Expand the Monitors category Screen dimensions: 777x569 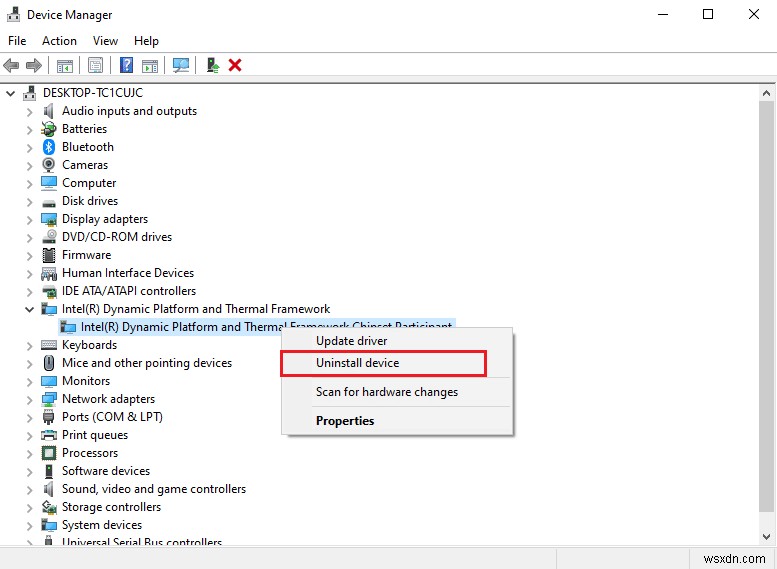[29, 382]
